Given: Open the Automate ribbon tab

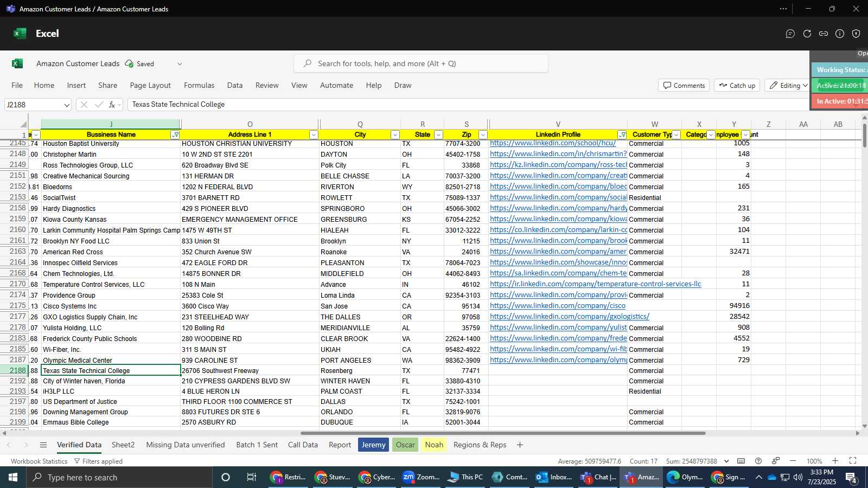Looking at the screenshot, I should [x=336, y=86].
